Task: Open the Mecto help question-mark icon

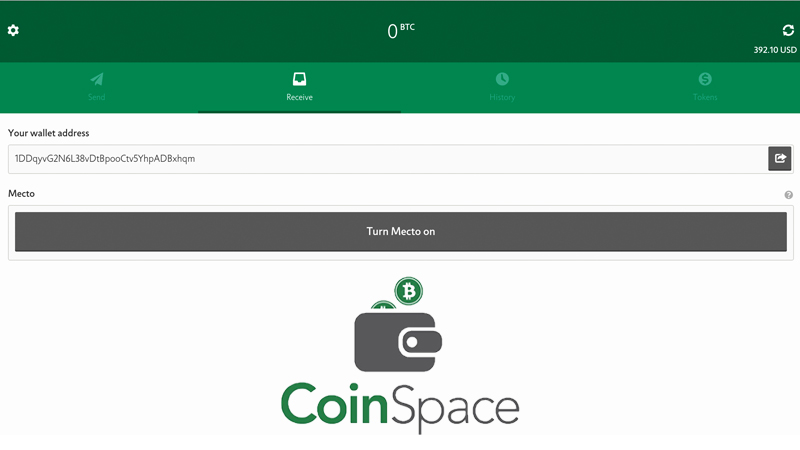Action: [x=788, y=195]
